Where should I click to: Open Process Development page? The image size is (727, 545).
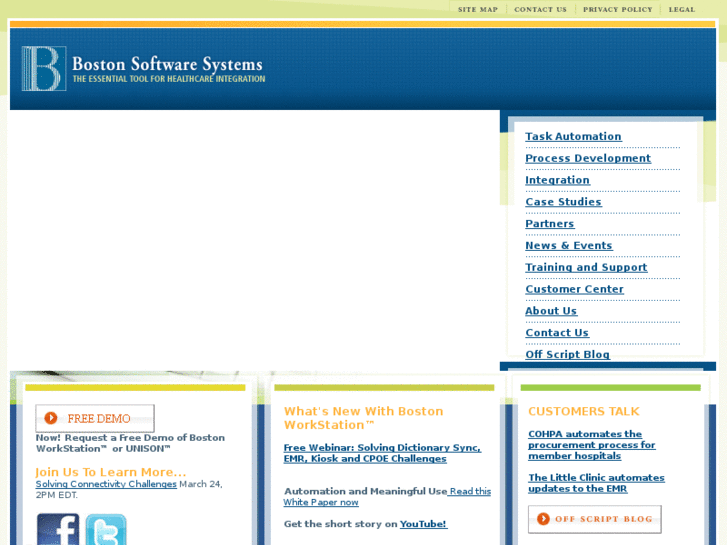tap(588, 158)
